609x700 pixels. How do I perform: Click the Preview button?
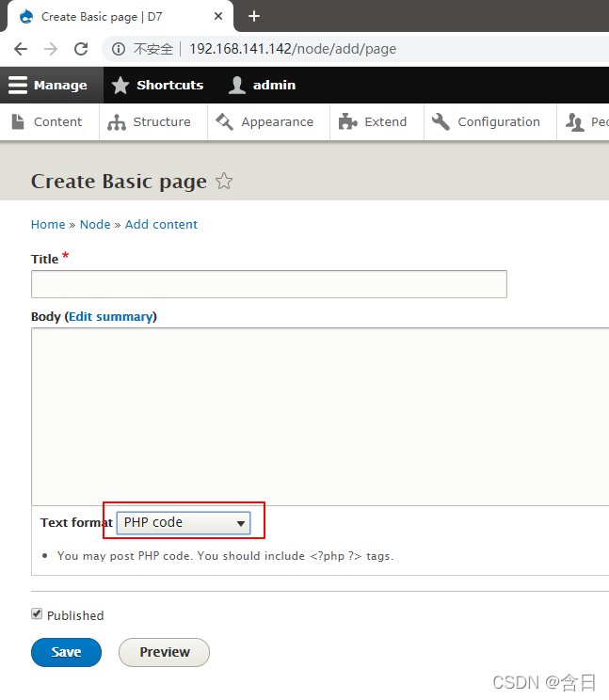164,652
